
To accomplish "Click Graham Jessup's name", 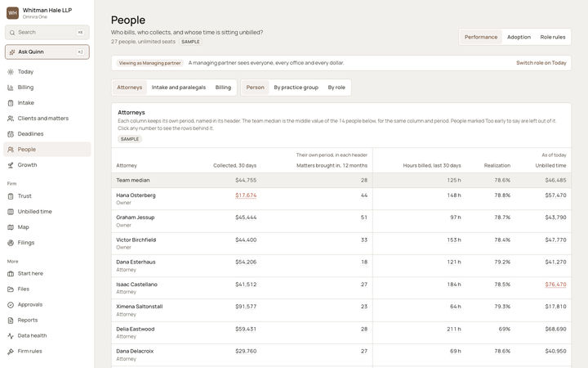I will coord(136,218).
